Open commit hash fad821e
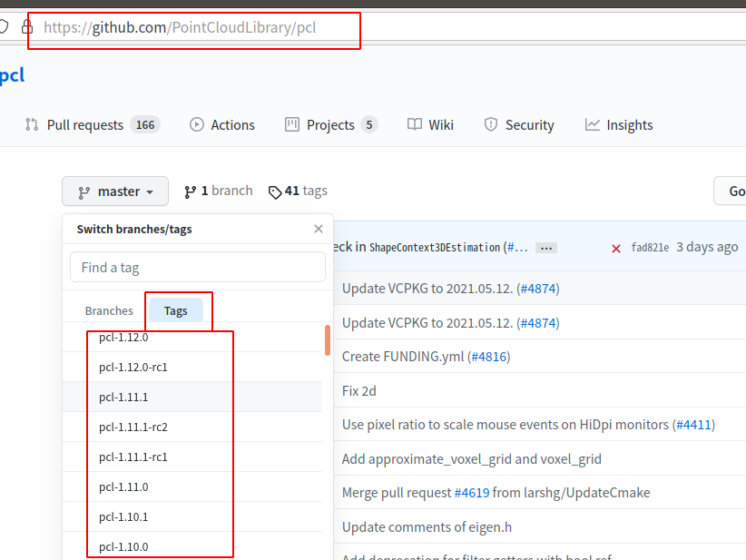The height and width of the screenshot is (560, 746). pyautogui.click(x=650, y=248)
